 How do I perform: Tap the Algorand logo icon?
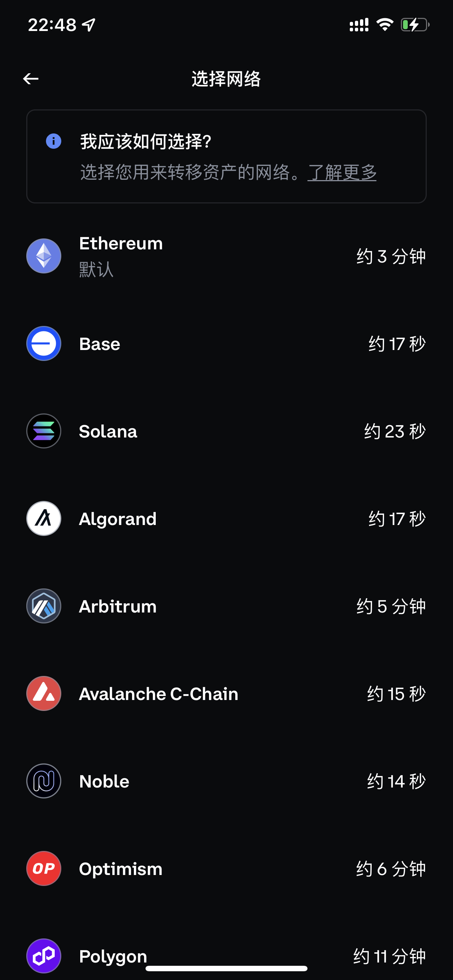(44, 518)
